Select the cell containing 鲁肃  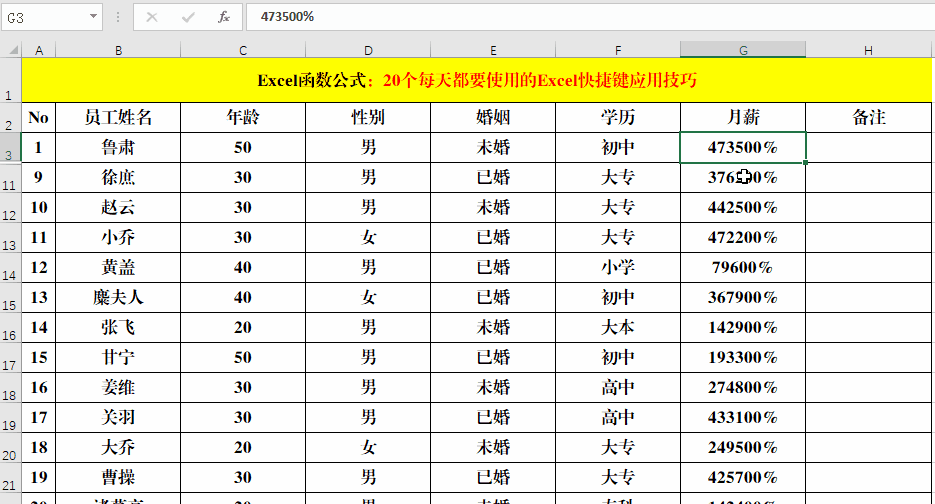point(118,147)
